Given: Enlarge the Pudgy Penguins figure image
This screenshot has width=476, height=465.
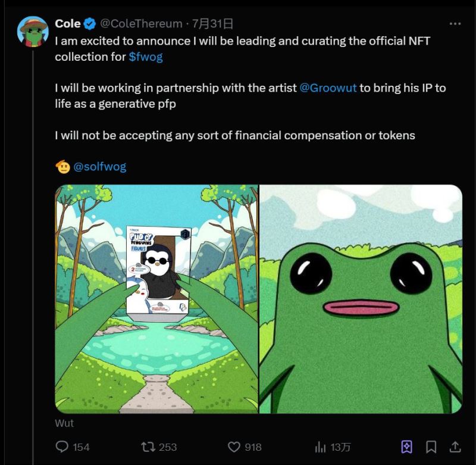Looking at the screenshot, I should [156, 299].
